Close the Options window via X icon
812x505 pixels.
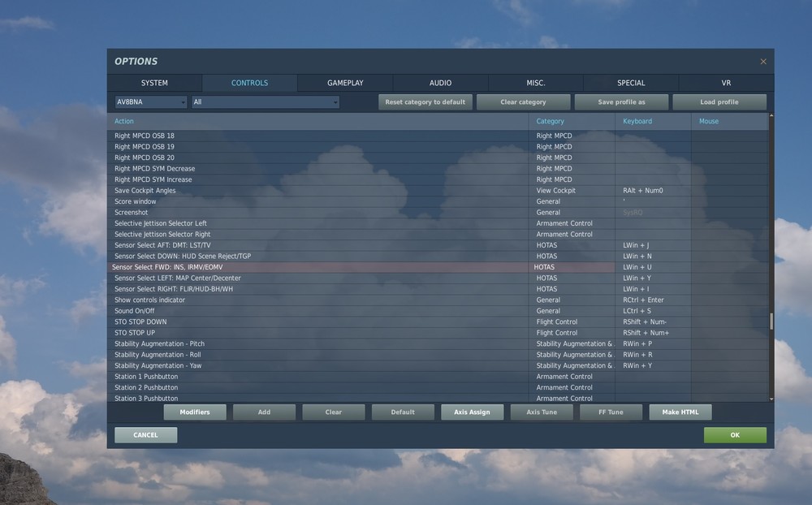point(763,61)
